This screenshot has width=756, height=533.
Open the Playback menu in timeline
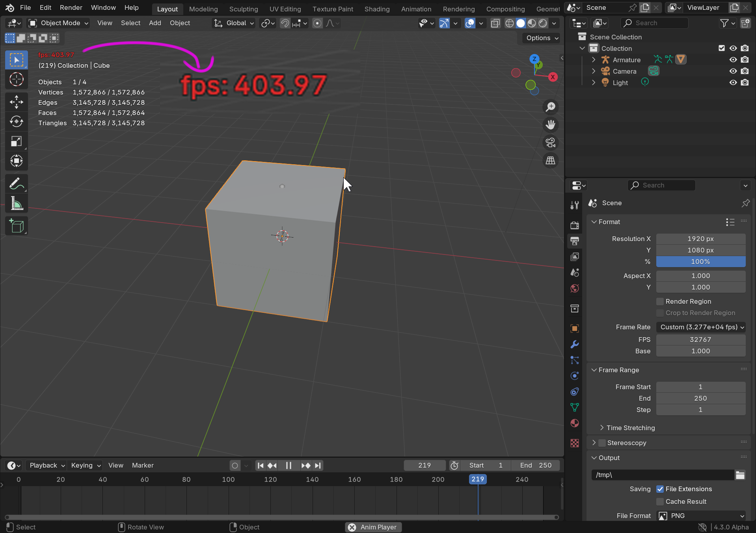47,465
